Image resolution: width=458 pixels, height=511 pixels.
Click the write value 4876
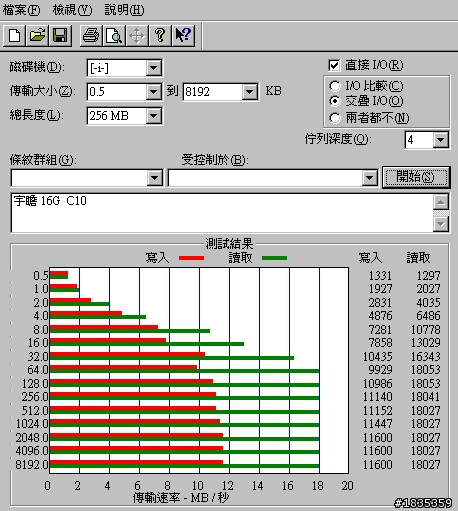380,316
